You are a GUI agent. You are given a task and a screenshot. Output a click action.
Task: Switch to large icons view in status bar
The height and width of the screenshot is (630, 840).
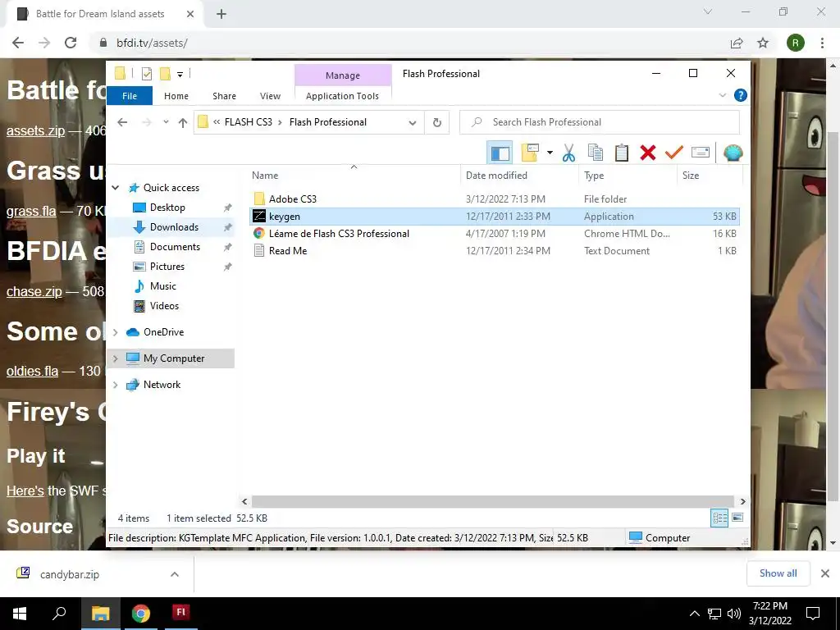[737, 518]
